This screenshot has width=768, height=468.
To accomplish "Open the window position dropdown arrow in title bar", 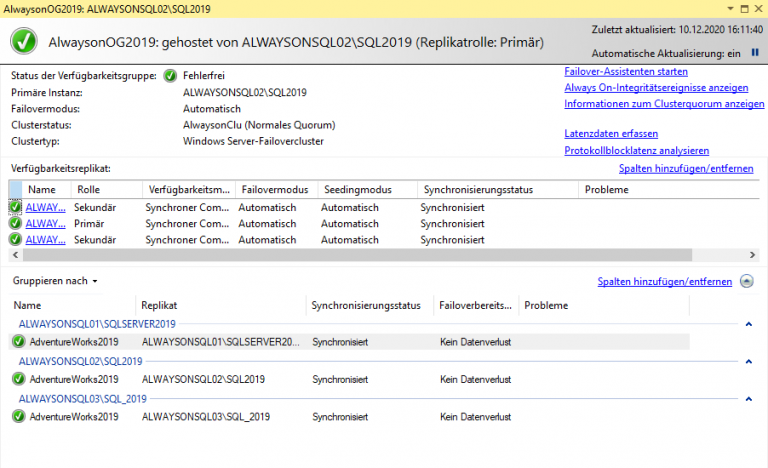I will pyautogui.click(x=730, y=8).
